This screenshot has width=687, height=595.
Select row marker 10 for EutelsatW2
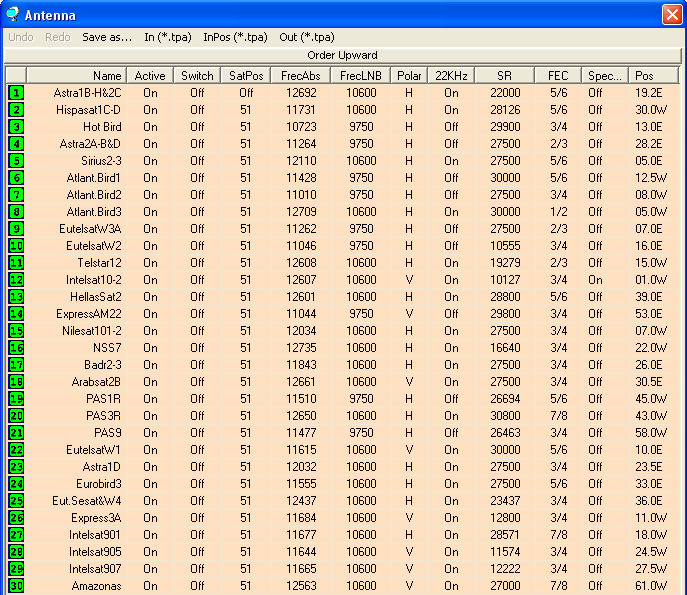coord(16,246)
